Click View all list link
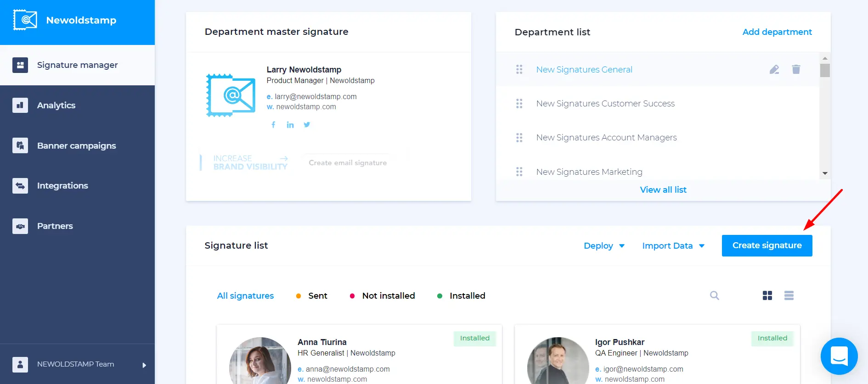 coord(663,190)
